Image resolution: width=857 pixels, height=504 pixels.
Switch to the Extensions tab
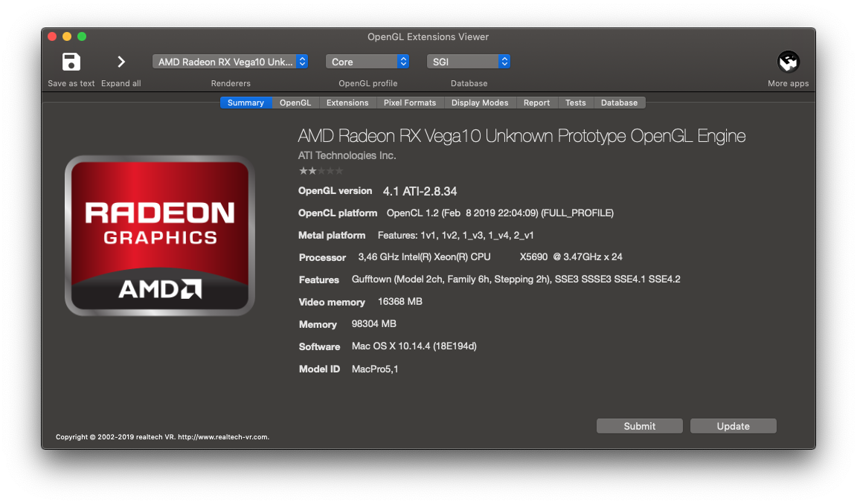(x=347, y=103)
